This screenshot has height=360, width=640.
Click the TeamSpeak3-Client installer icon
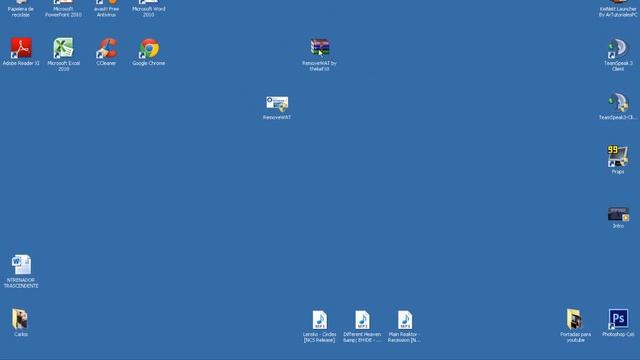(x=618, y=102)
